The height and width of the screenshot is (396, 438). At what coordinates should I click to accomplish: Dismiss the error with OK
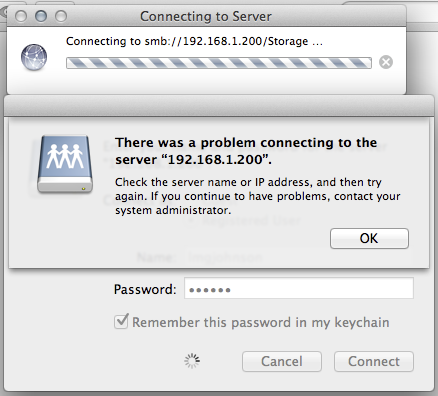point(369,238)
